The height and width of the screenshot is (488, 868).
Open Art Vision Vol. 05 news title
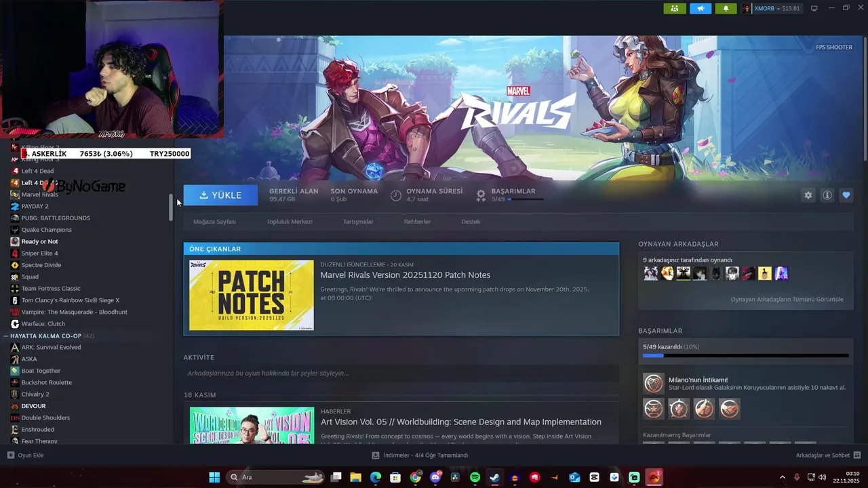[461, 422]
